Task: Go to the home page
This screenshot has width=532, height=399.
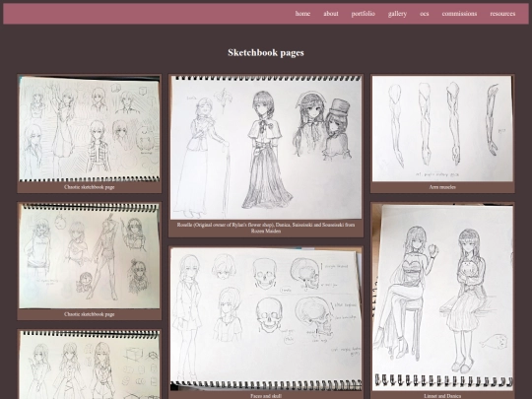Action: click(x=302, y=14)
